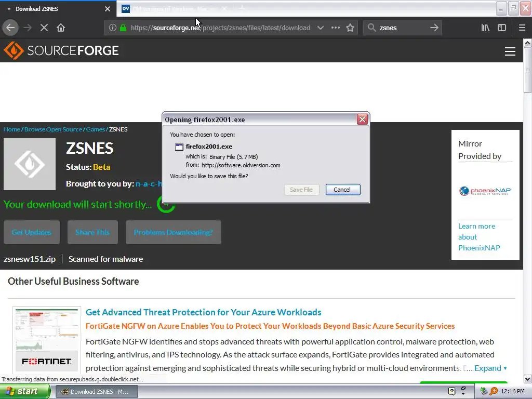
Task: Close the Opening firefox2001.exe dialog
Action: point(362,119)
